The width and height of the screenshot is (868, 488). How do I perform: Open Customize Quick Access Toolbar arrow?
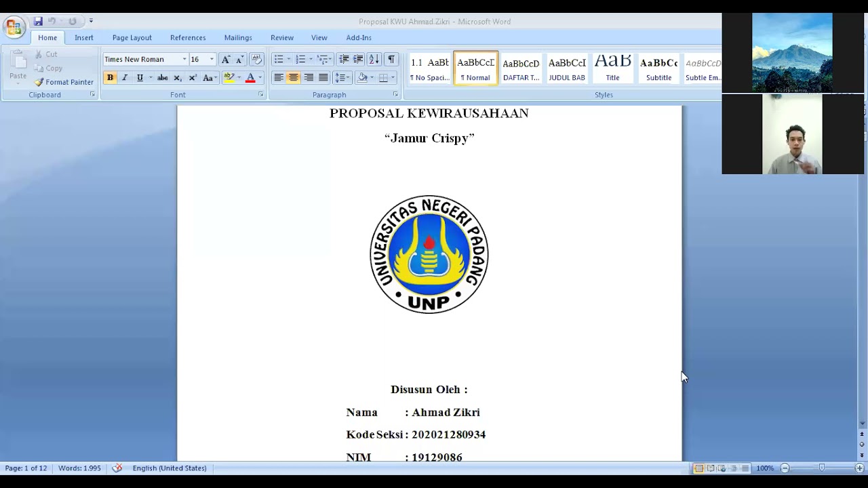point(91,21)
